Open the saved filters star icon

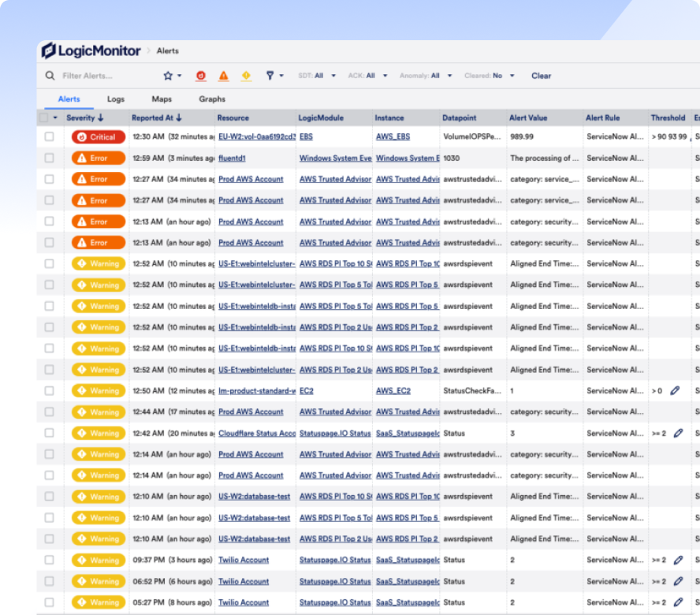tap(168, 76)
